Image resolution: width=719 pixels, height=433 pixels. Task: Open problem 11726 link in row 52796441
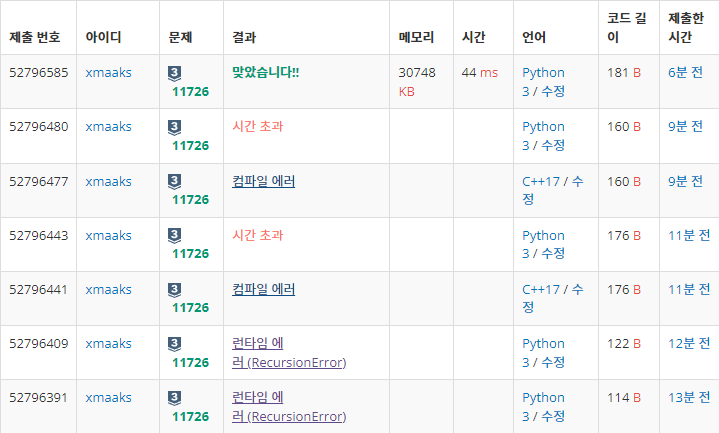tap(190, 308)
